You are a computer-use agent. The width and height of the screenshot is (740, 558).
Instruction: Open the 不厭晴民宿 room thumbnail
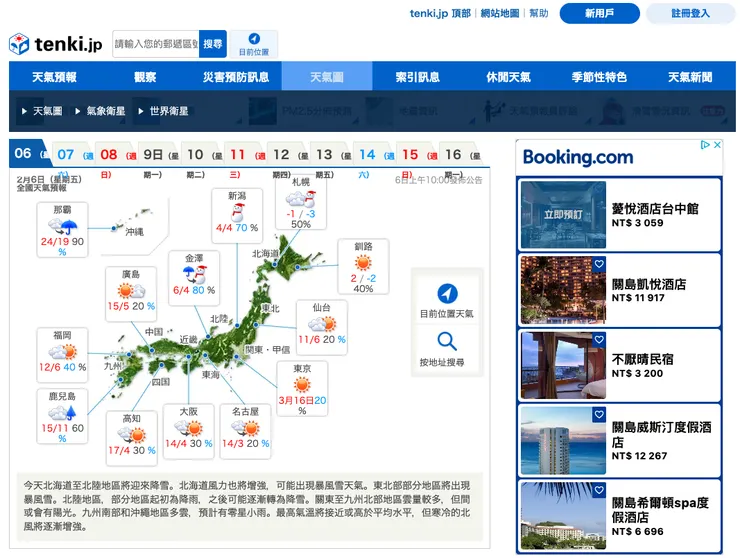563,365
